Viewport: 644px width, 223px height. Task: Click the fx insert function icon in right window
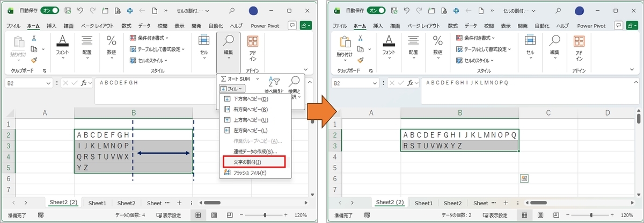[x=411, y=83]
